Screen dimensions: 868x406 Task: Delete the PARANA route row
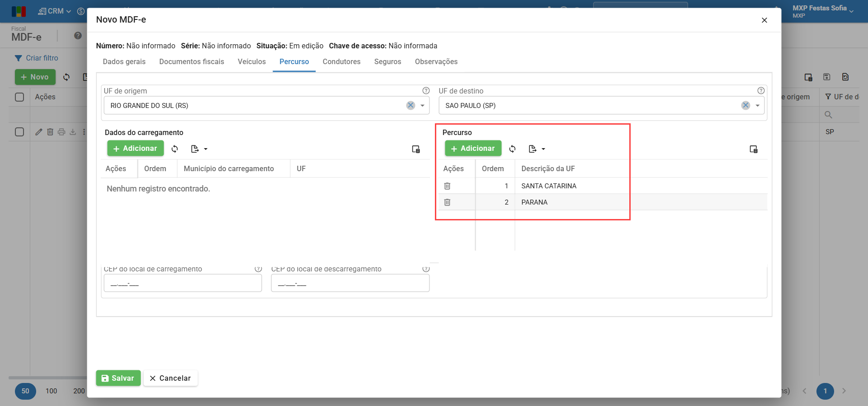coord(447,202)
